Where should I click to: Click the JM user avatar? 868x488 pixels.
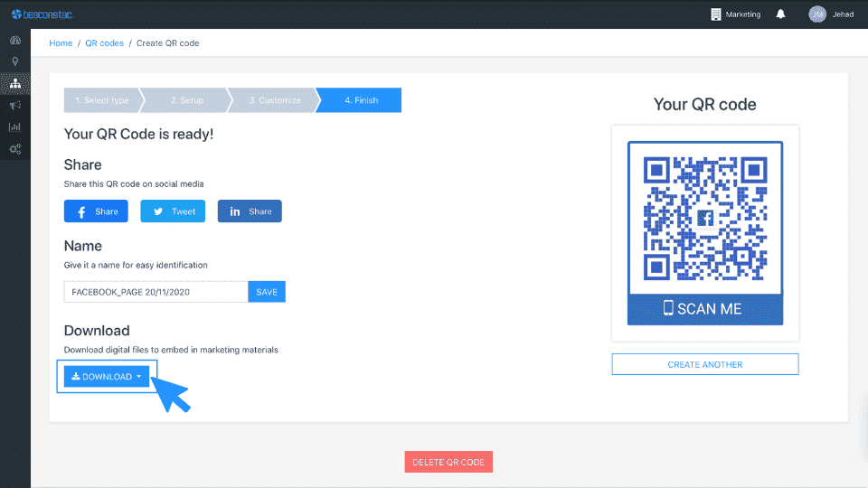pyautogui.click(x=817, y=14)
